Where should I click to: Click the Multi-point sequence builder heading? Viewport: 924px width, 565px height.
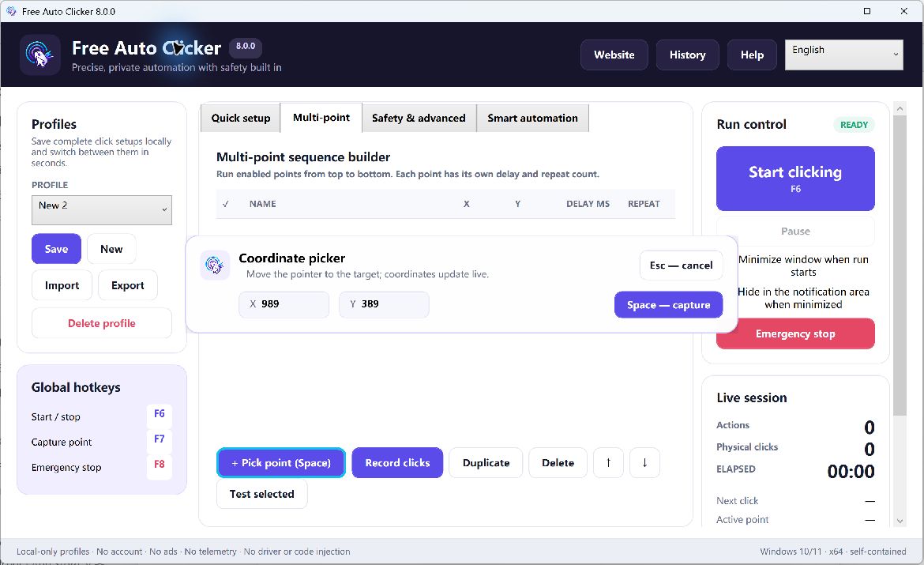[x=303, y=157]
